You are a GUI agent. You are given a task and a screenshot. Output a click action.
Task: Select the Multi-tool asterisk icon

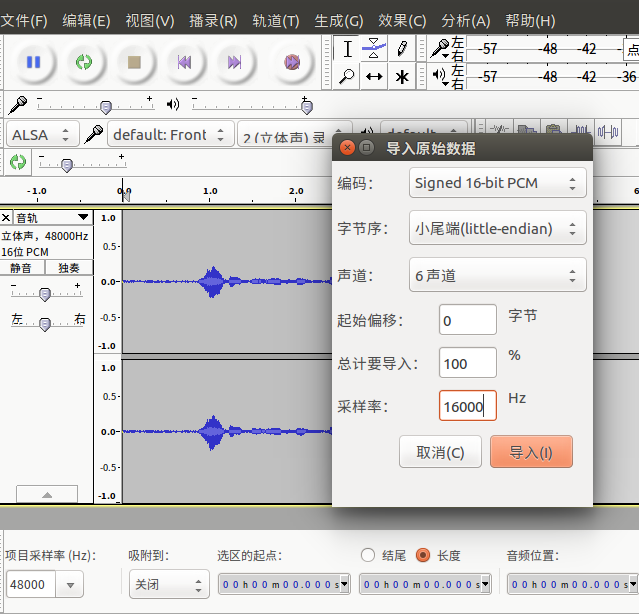[401, 76]
